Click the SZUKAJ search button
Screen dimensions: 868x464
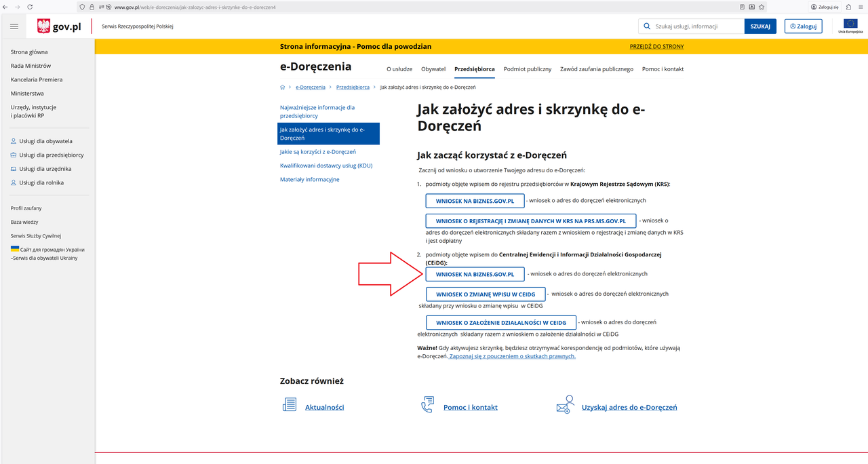760,26
